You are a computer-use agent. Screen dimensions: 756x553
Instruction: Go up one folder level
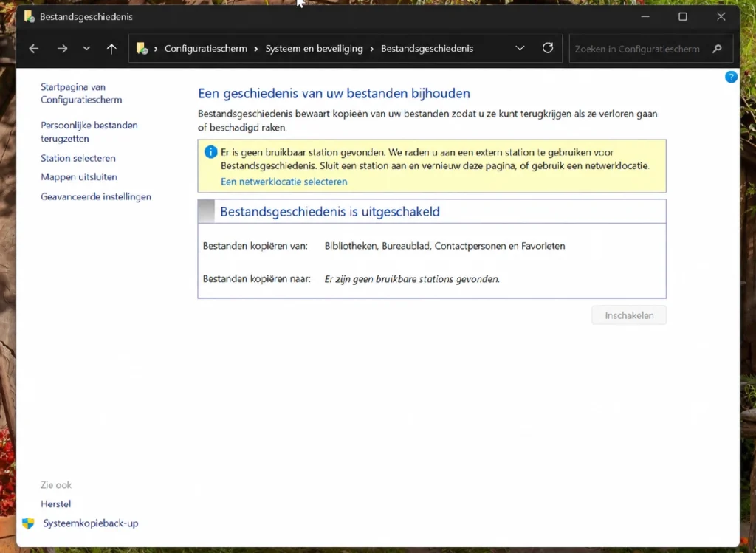tap(111, 49)
